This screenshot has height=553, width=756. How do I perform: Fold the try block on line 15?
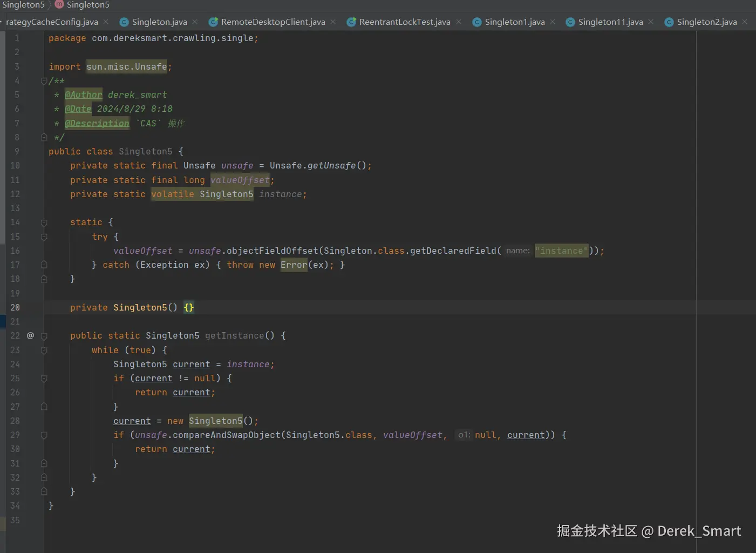point(44,237)
